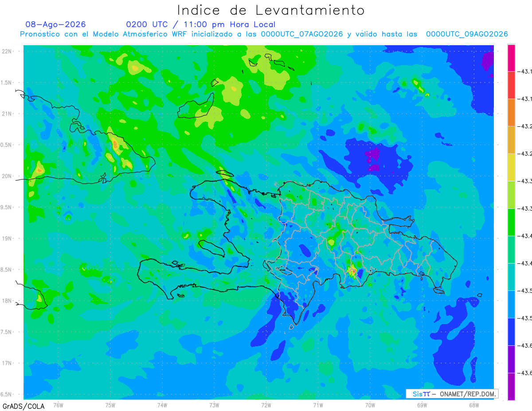Click the '70W' longitude label
Screen dimensions: 532x411
[x=370, y=405]
